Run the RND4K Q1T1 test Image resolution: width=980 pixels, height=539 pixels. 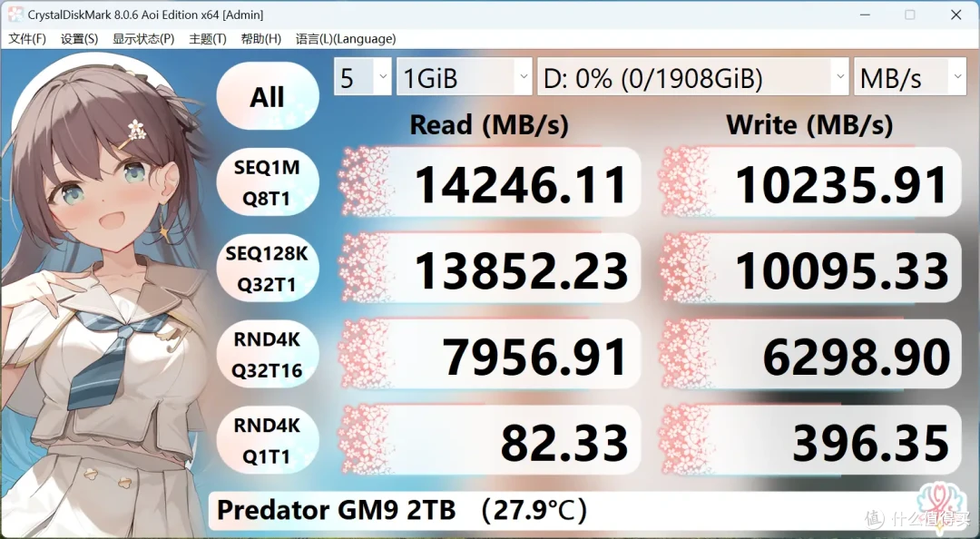pyautogui.click(x=268, y=441)
